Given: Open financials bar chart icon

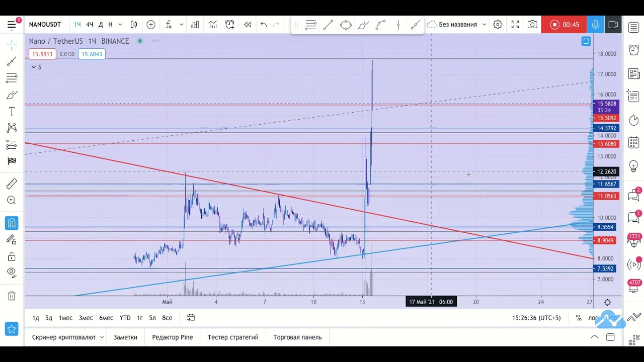Looking at the screenshot, I should [x=195, y=25].
